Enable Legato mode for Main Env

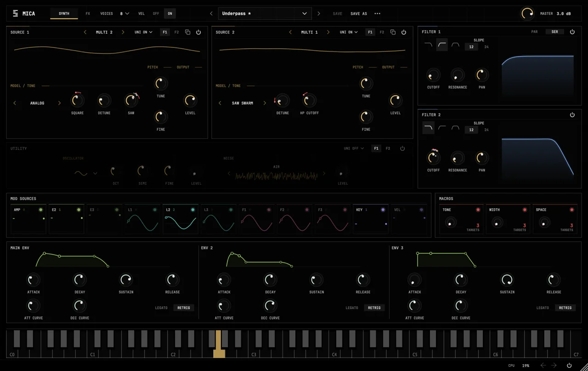161,308
